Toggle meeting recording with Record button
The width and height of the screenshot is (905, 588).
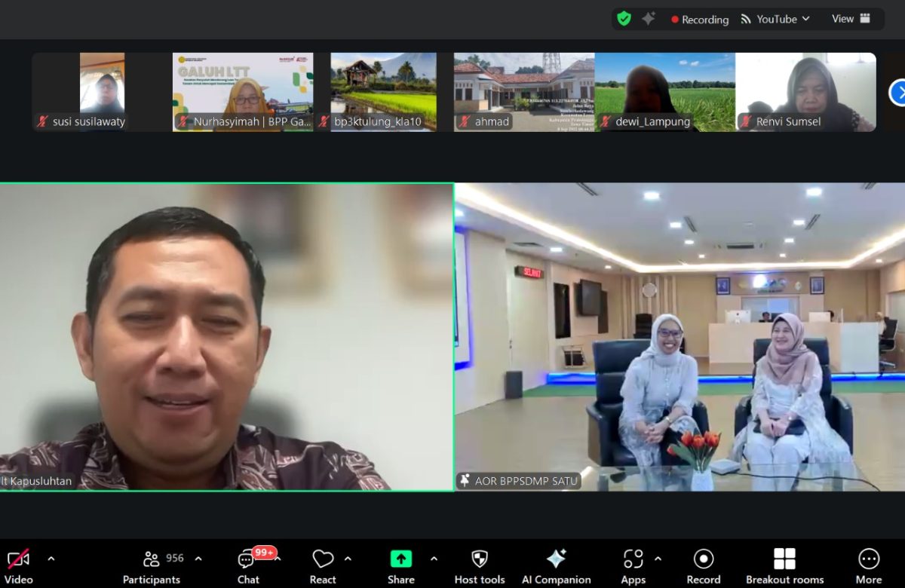click(x=703, y=566)
